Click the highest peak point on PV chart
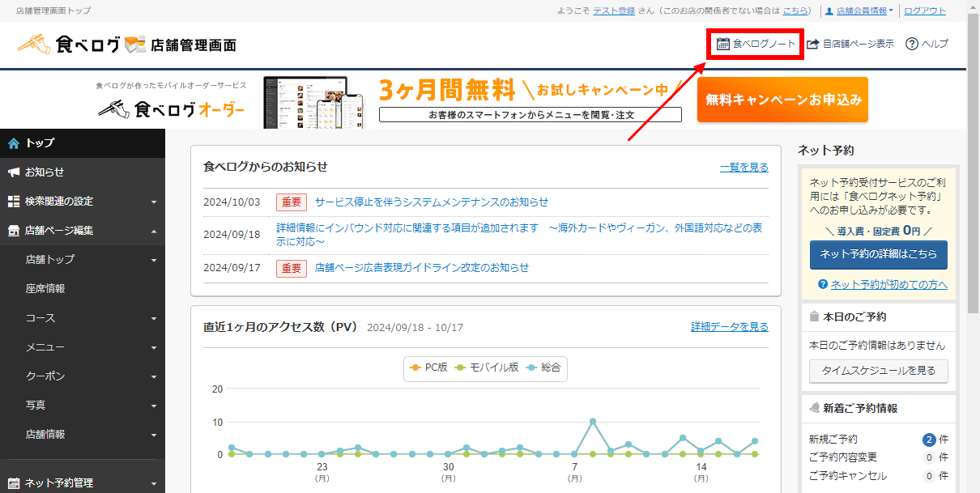Image resolution: width=980 pixels, height=493 pixels. coord(593,421)
